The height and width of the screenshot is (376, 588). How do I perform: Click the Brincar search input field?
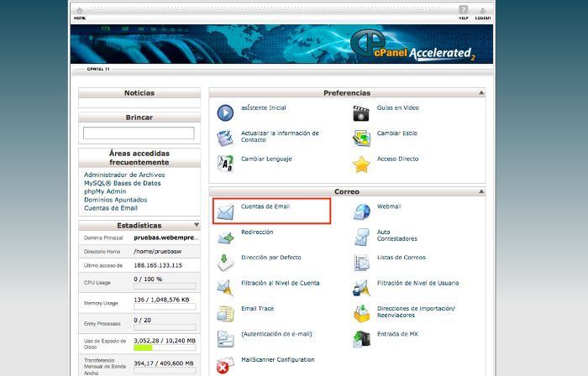coord(139,133)
